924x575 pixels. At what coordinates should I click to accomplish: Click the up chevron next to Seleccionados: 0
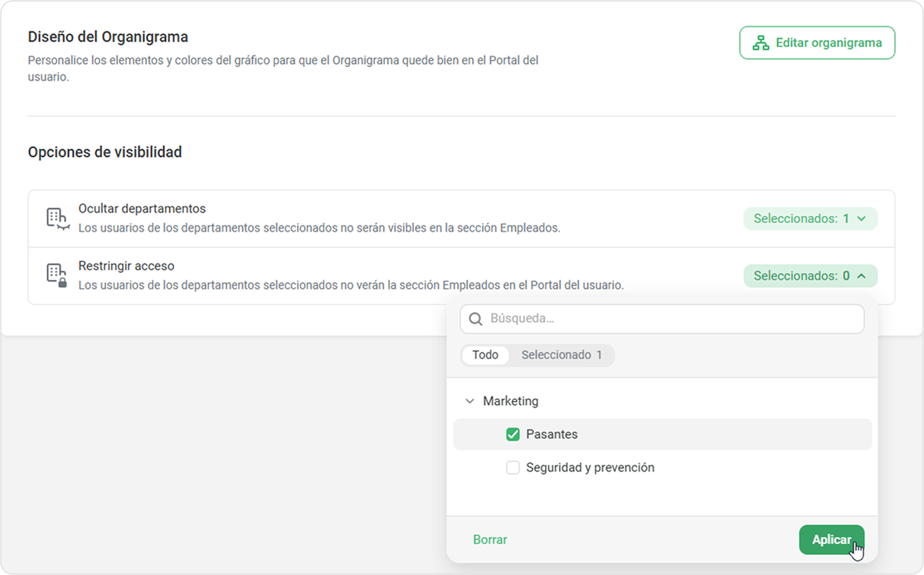pos(861,275)
